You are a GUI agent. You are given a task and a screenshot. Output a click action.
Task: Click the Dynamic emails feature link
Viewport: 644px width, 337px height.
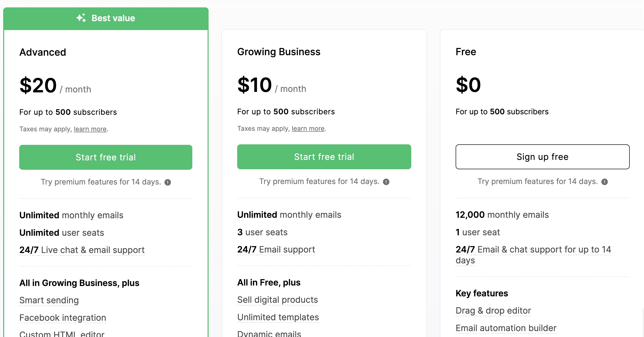pyautogui.click(x=269, y=334)
